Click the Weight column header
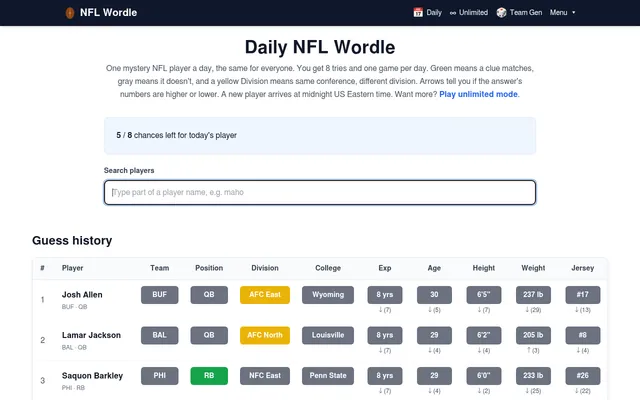Viewport: 640px width, 400px height. pos(533,268)
